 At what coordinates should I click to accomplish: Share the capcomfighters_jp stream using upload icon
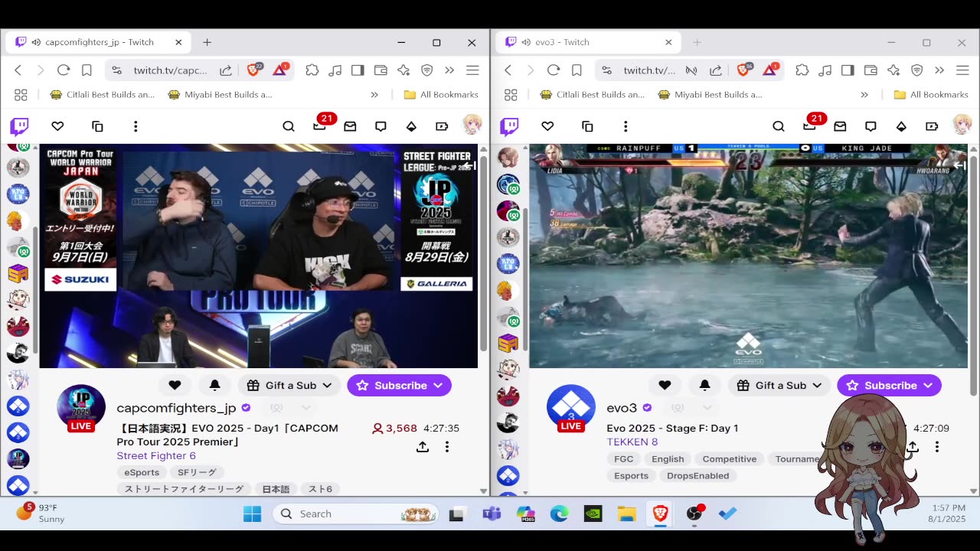point(422,446)
